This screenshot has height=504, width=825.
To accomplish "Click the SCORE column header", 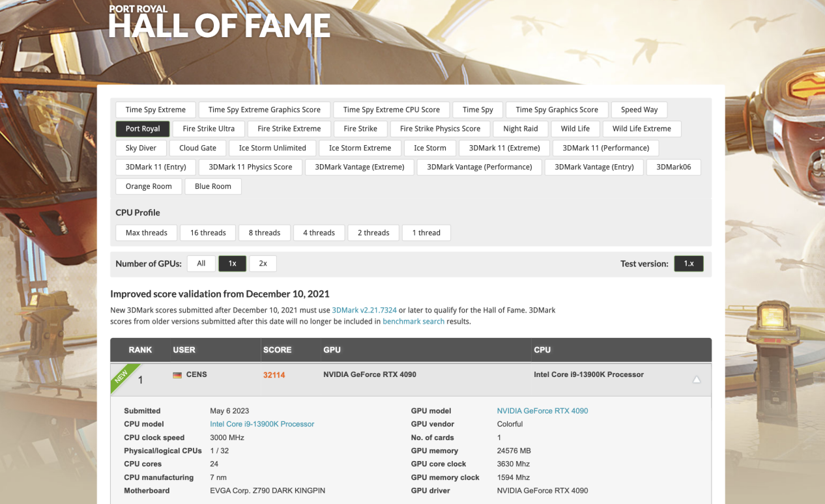I will point(277,350).
